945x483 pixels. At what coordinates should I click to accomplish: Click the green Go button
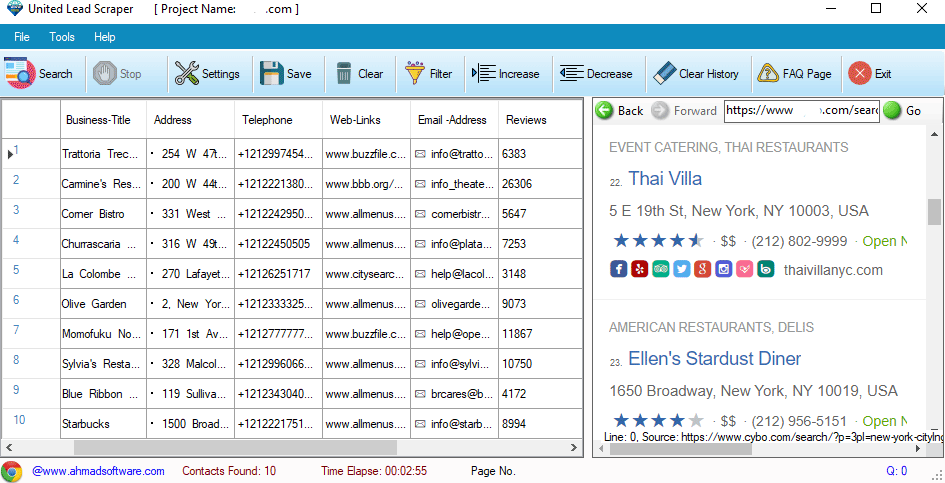pos(892,110)
